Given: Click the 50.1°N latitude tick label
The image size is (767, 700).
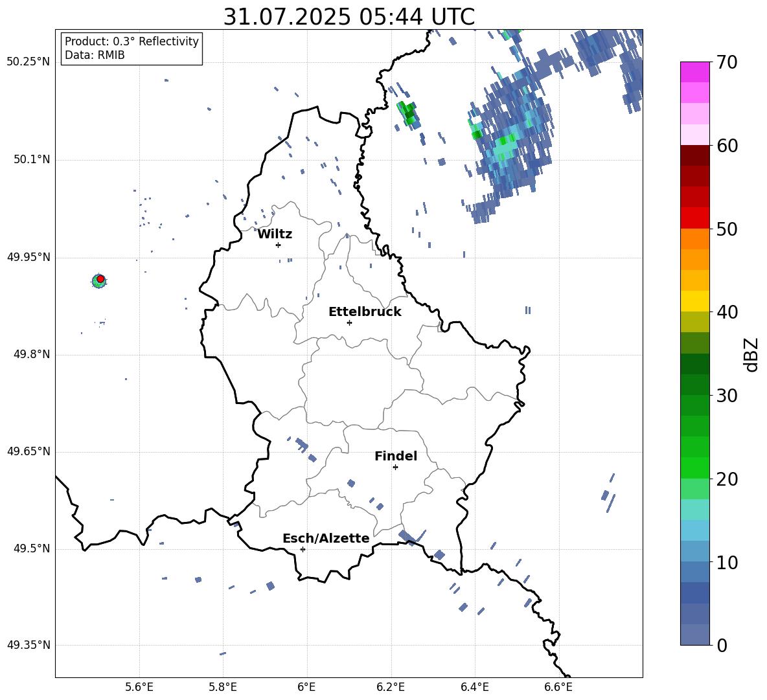Looking at the screenshot, I should [32, 160].
